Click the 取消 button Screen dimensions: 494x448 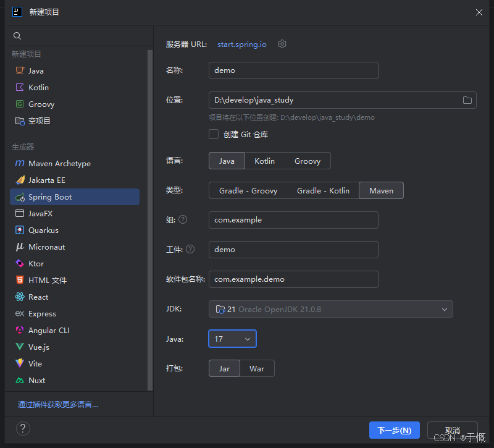pyautogui.click(x=453, y=430)
